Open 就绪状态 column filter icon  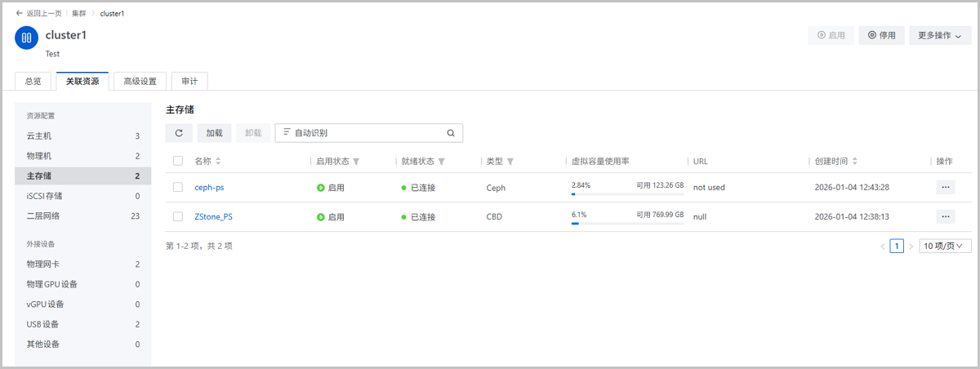[442, 162]
